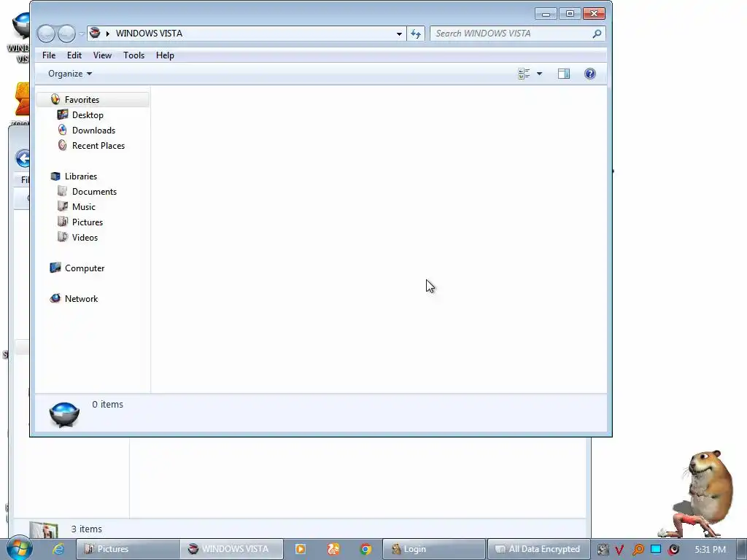
Task: Open Google Chrome from taskbar
Action: tap(365, 549)
